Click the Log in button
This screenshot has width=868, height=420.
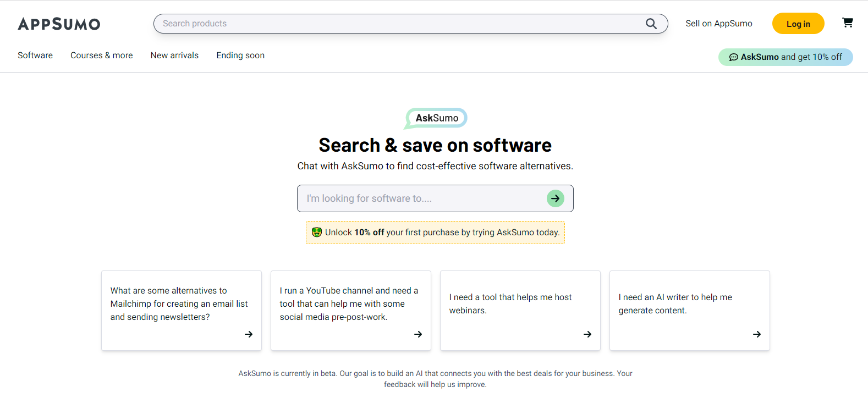pos(798,24)
